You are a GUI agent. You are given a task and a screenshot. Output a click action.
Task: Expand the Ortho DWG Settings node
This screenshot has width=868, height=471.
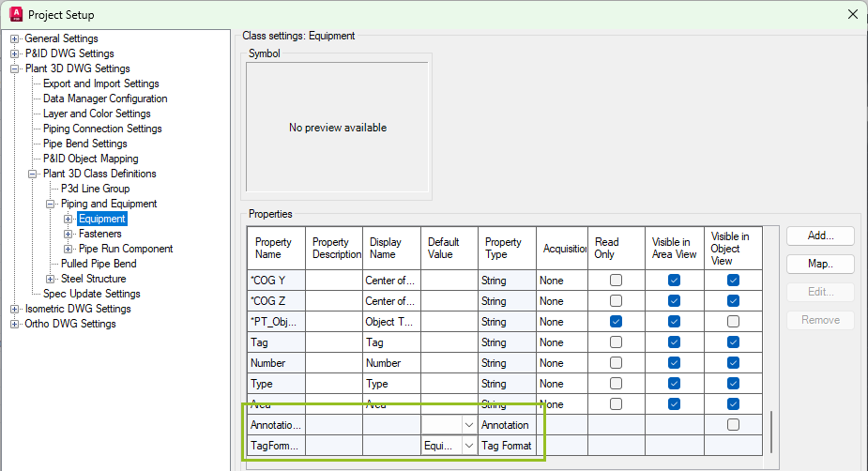coord(14,324)
